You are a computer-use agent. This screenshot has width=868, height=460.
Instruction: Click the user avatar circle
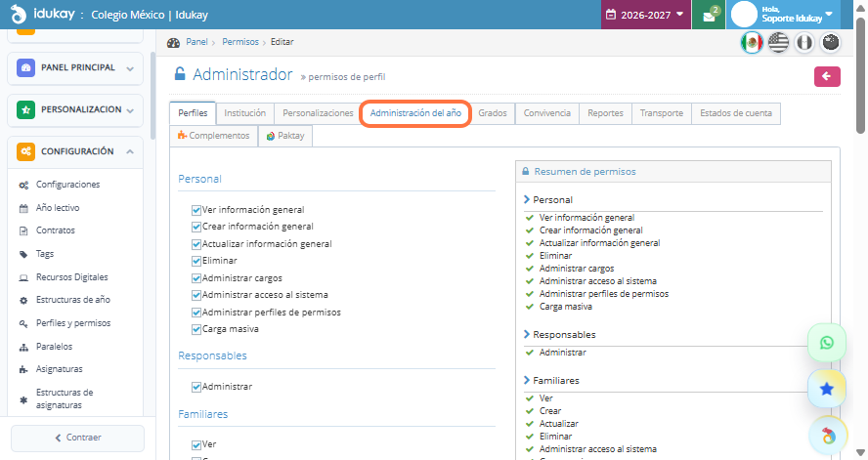(x=744, y=15)
